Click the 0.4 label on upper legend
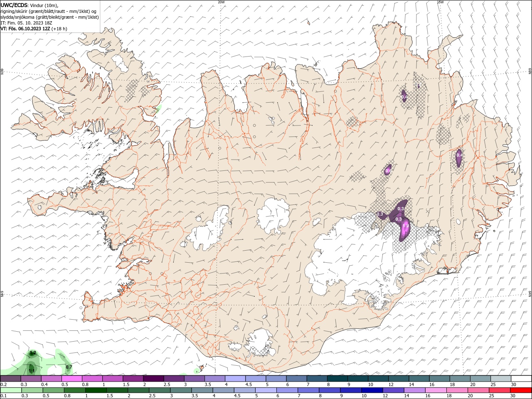The width and height of the screenshot is (532, 399). coord(44,384)
